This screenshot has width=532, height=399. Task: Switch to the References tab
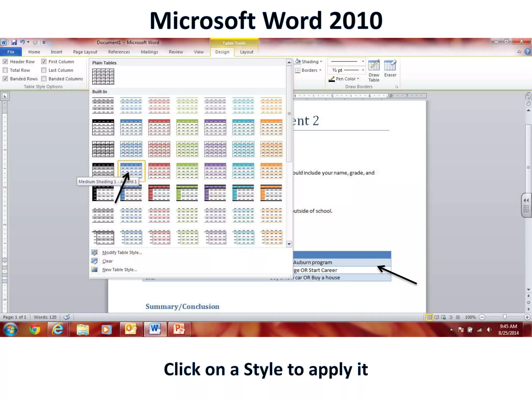click(119, 52)
